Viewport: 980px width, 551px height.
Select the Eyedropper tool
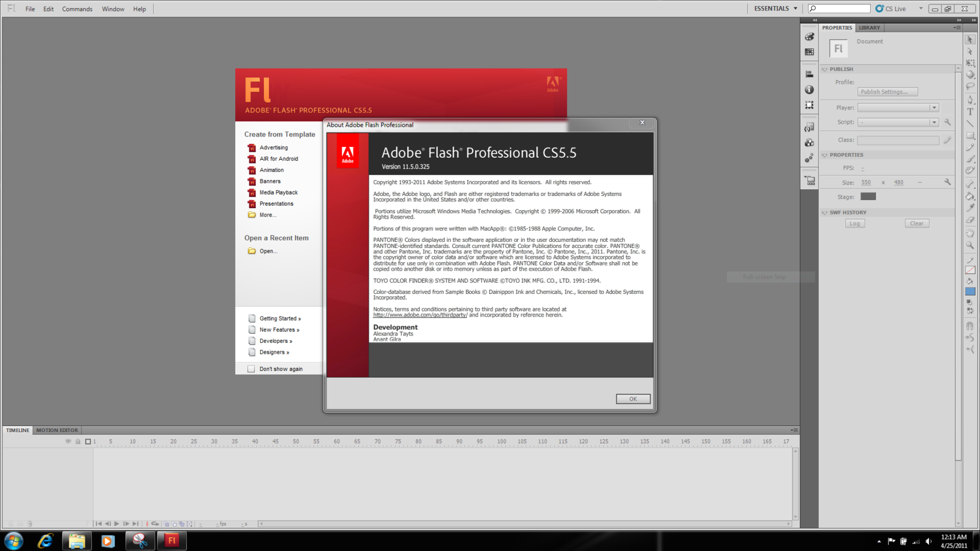coord(970,208)
